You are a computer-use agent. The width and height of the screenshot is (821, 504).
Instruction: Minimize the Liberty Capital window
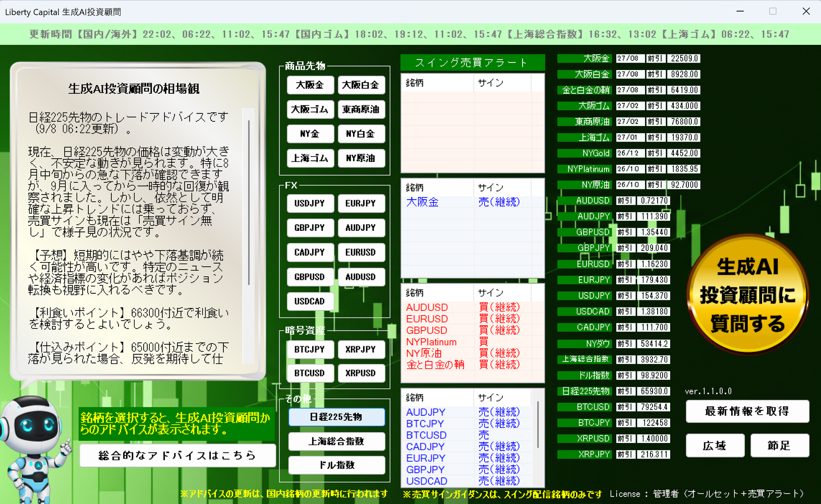coord(740,11)
